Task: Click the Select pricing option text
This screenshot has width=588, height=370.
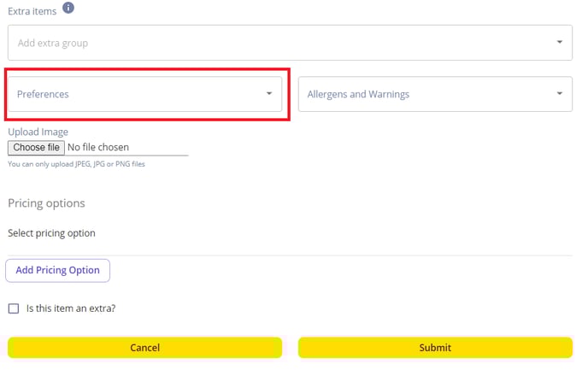Action: (x=52, y=233)
